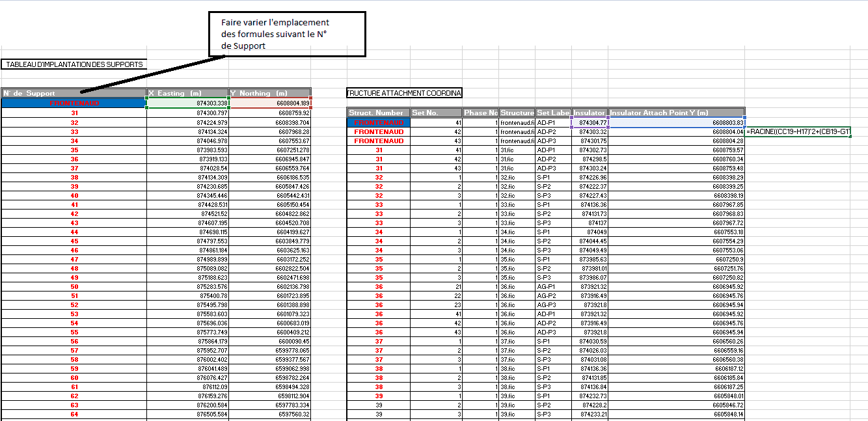Click the cell containing the =RACINE formula

point(798,131)
